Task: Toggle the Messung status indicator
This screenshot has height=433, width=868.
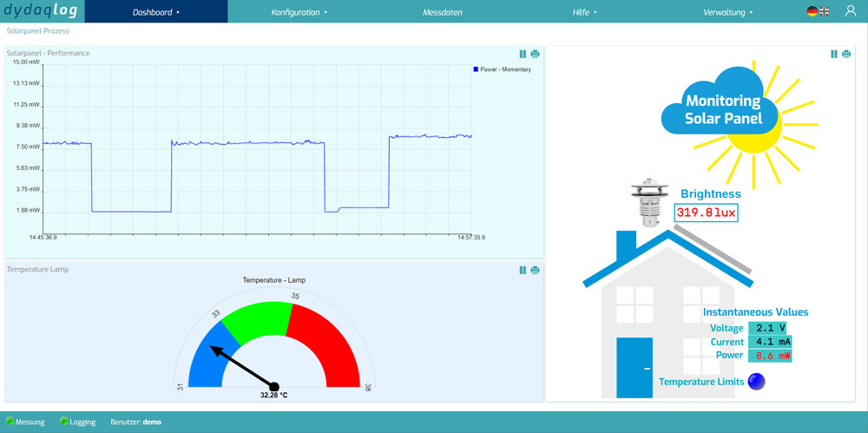Action: tap(10, 422)
